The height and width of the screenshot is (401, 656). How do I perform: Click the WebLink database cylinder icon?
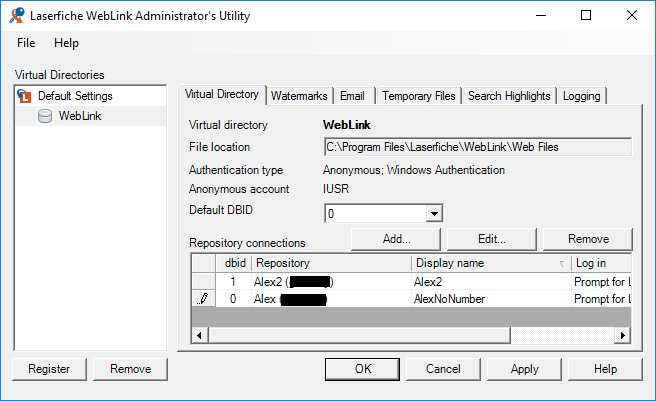click(x=45, y=116)
